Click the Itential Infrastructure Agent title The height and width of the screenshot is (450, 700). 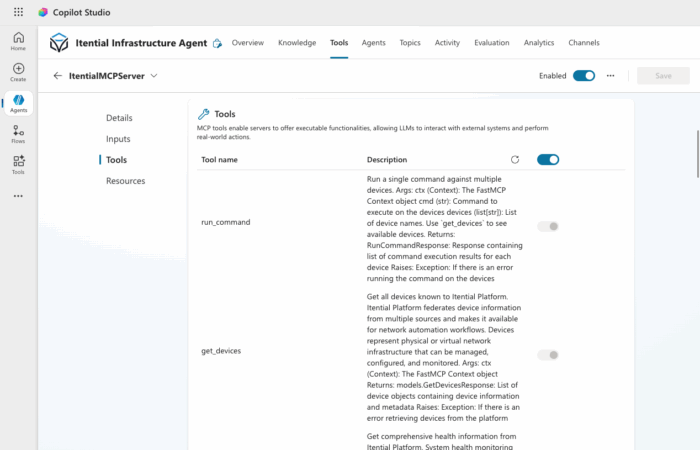(x=141, y=43)
